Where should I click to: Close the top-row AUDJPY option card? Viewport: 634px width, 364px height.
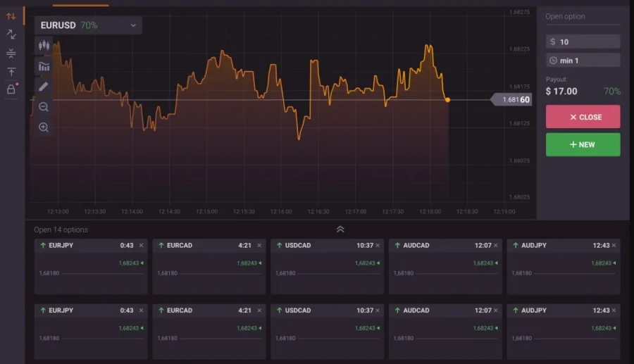pyautogui.click(x=614, y=246)
